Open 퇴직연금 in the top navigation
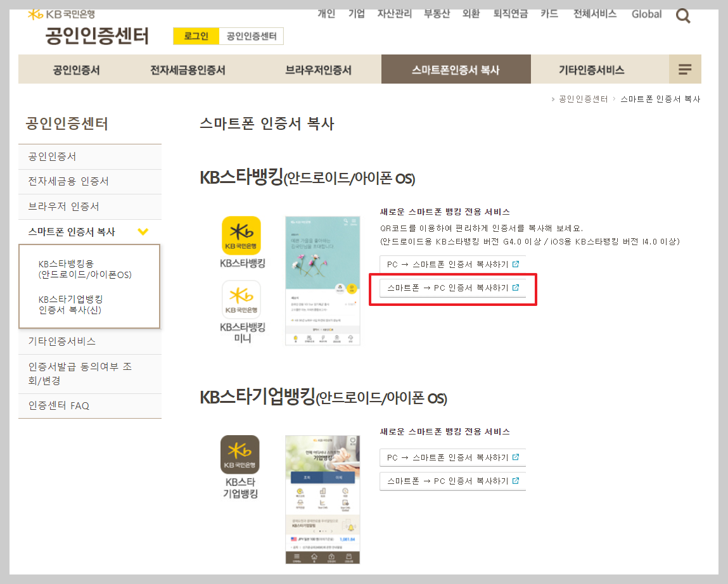The width and height of the screenshot is (728, 584). coord(511,14)
